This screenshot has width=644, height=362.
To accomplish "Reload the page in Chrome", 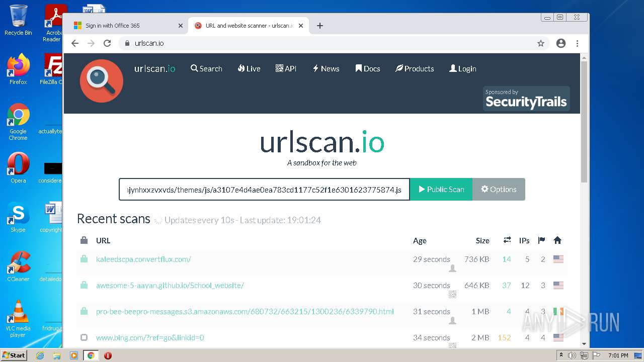I will click(107, 43).
